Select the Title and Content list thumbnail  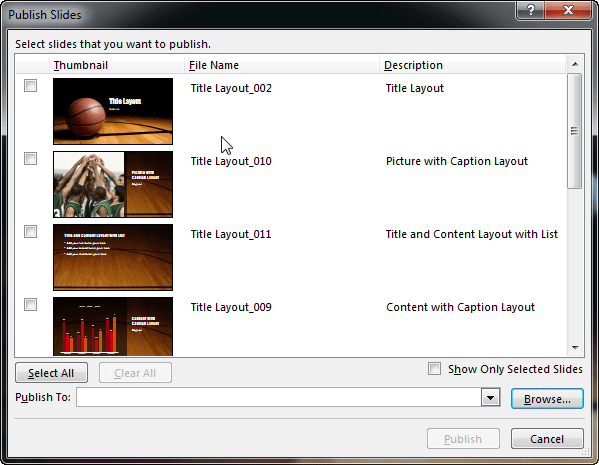tap(113, 257)
